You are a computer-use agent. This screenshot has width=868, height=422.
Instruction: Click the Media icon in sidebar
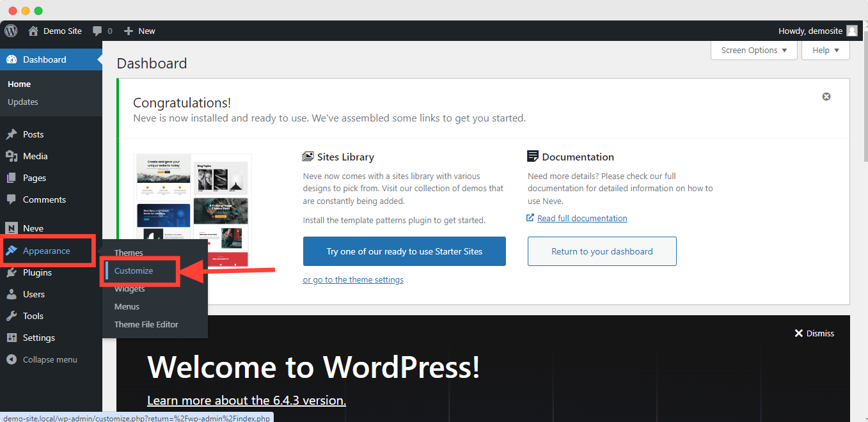coord(11,156)
